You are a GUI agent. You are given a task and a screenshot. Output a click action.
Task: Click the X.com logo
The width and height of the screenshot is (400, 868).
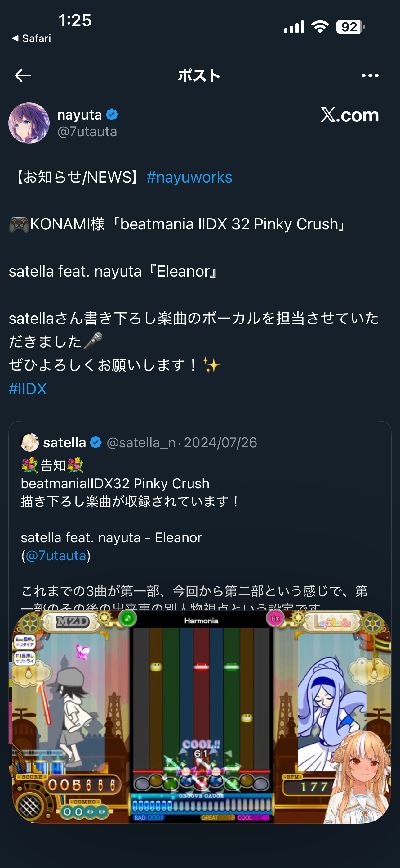click(349, 115)
